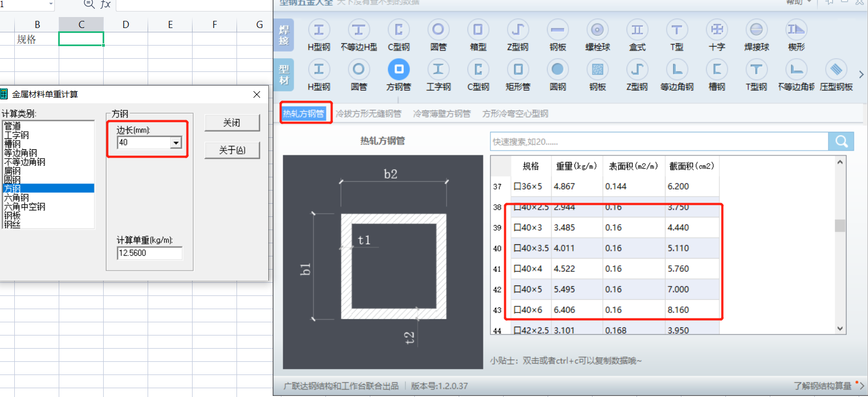Select 方钢 in the 计算类别 list
868x397 pixels.
tap(48, 188)
